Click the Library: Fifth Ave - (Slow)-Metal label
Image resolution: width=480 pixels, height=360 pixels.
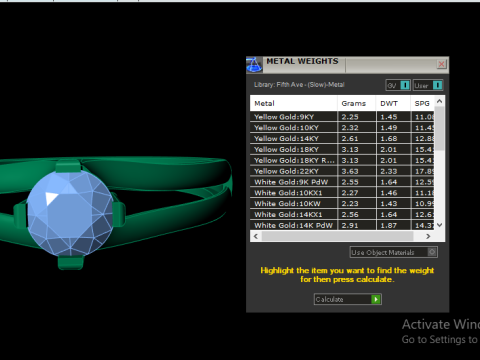[299, 85]
